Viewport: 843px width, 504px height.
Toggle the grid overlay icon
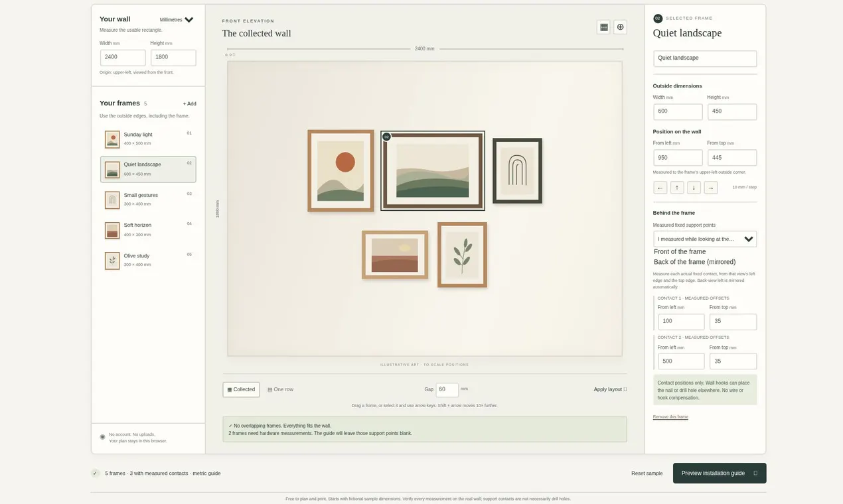(603, 27)
